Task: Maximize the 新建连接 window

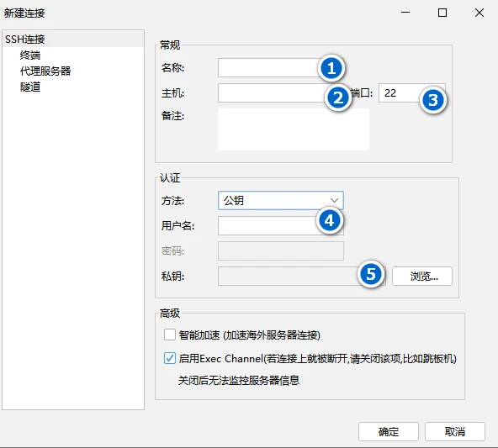Action: click(442, 13)
